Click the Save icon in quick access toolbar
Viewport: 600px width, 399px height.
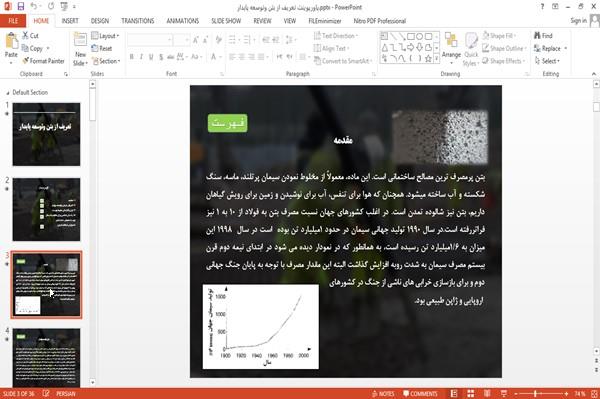(x=21, y=7)
